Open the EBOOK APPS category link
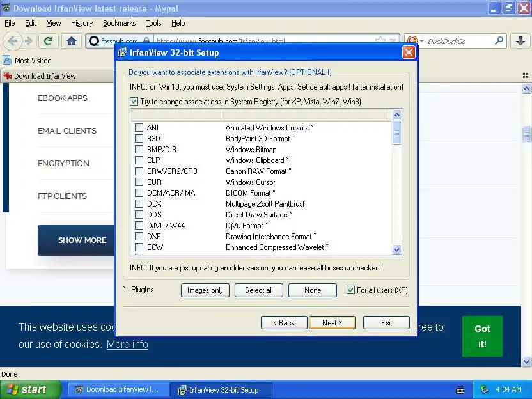This screenshot has width=532, height=399. coord(63,98)
